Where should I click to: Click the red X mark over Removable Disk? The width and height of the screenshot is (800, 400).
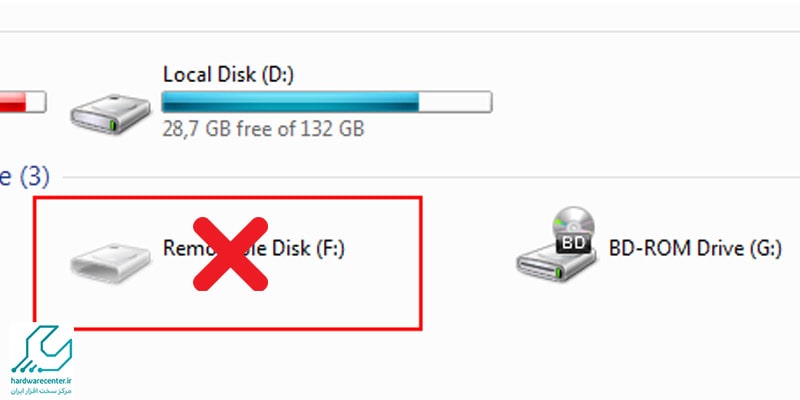[x=230, y=254]
